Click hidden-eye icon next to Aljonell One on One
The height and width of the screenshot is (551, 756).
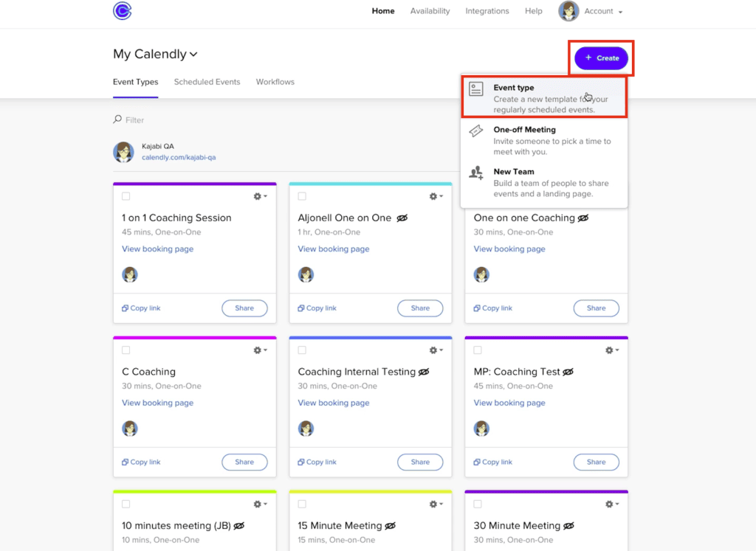coord(402,218)
